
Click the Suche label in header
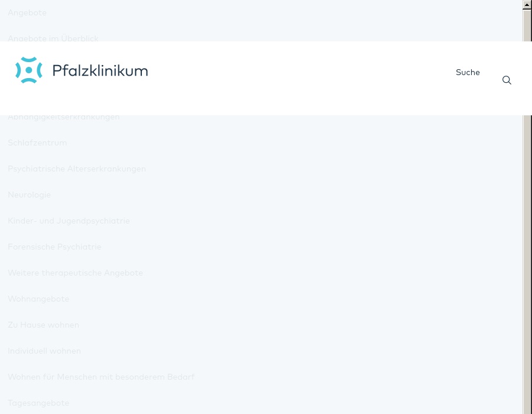tap(468, 72)
